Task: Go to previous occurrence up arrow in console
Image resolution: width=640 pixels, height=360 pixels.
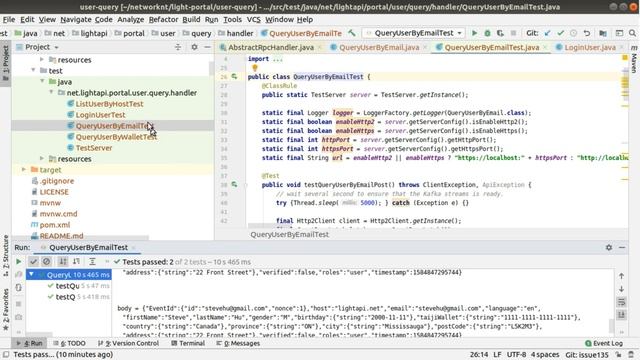Action: click(621, 276)
